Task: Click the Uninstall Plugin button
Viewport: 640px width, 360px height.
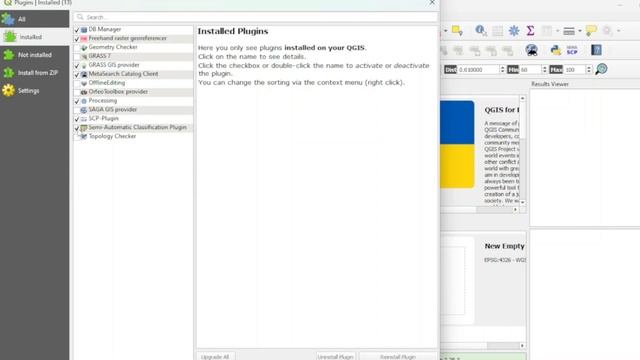Action: (x=335, y=356)
